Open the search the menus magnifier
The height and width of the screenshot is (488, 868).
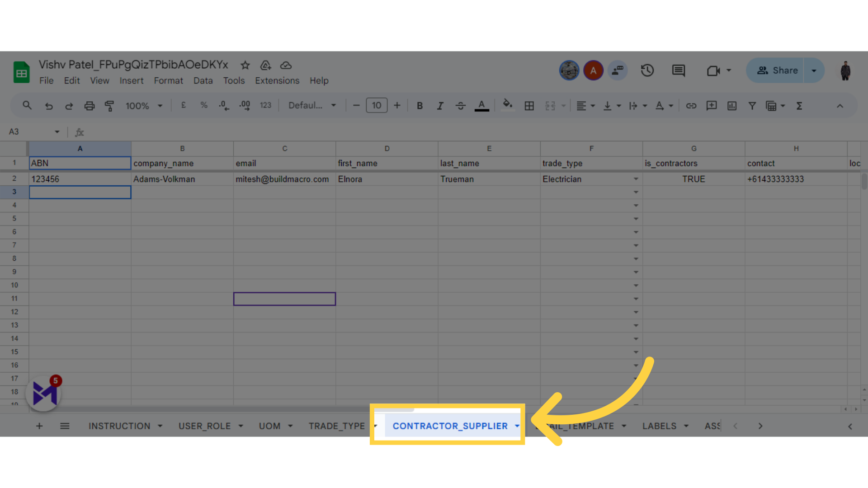27,105
